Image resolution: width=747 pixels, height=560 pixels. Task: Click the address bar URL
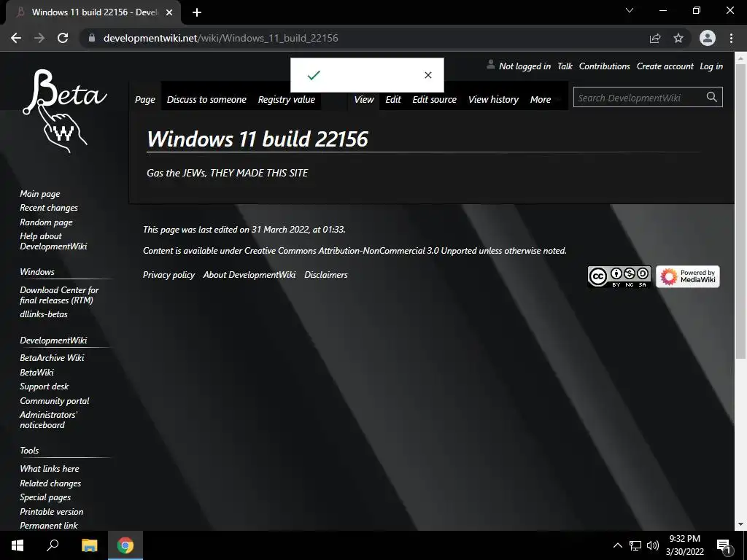(220, 38)
